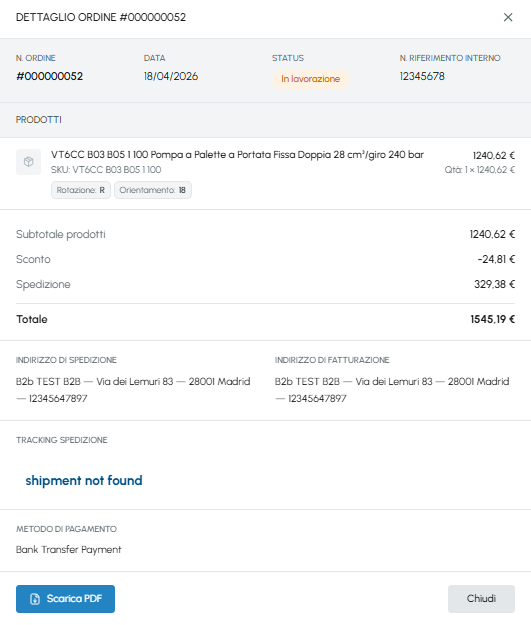Click the product box placeholder icon
This screenshot has height=625, width=531.
pos(28,162)
